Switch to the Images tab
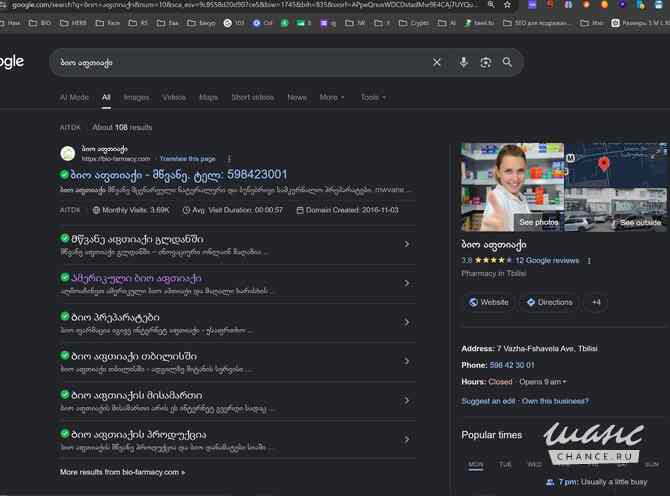Image resolution: width=670 pixels, height=496 pixels. coord(136,97)
